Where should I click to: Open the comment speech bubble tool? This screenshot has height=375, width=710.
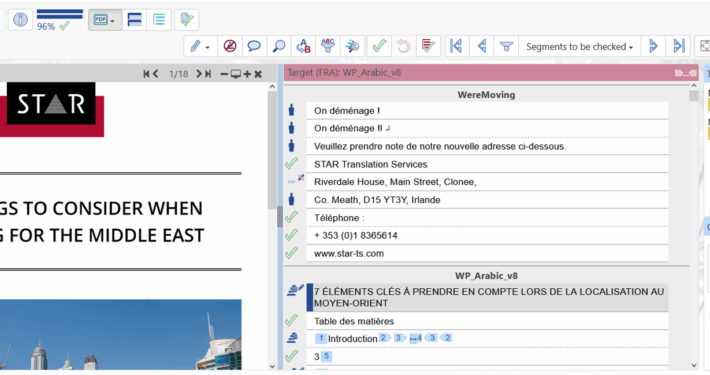coord(254,46)
